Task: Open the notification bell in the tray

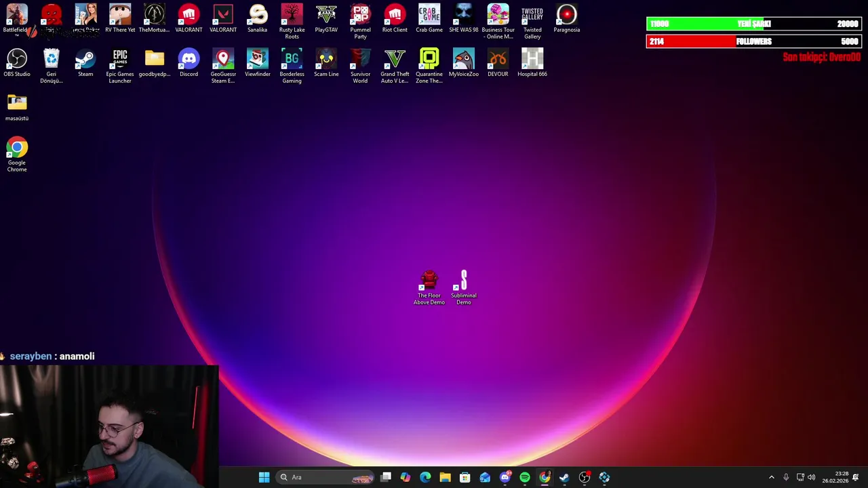Action: 856,477
